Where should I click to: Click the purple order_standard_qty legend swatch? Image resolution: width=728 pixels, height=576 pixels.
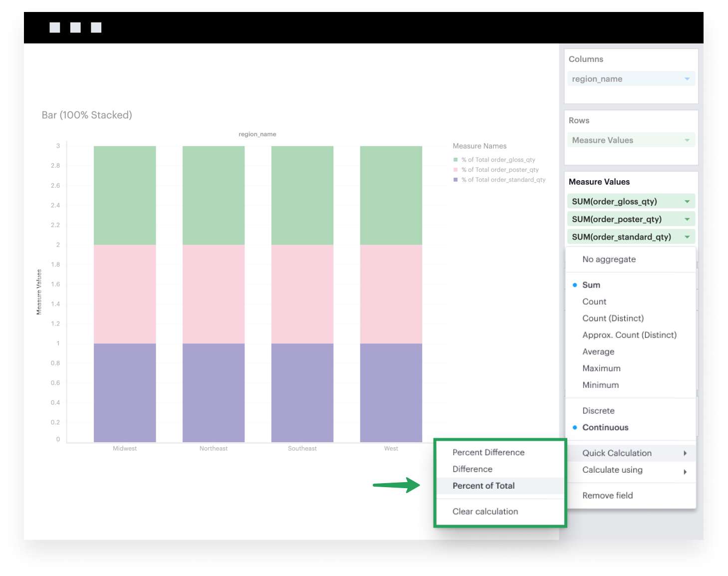point(456,180)
